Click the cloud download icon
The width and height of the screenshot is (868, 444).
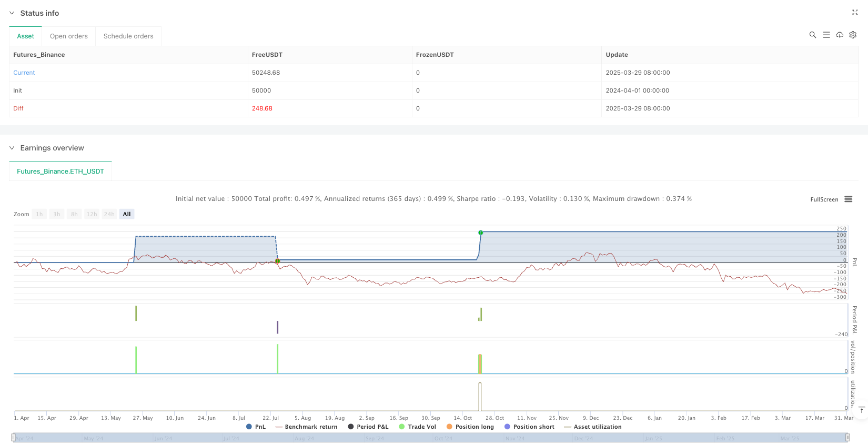[840, 35]
